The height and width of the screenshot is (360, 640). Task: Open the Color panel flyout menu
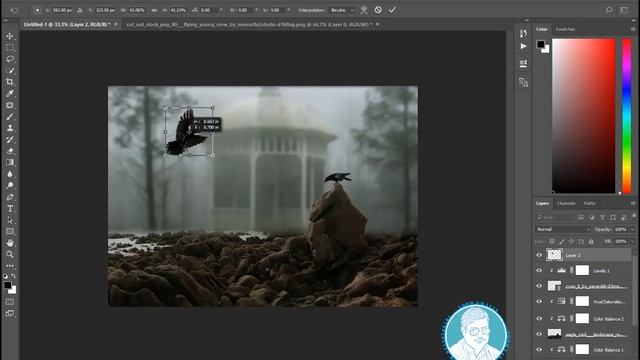pyautogui.click(x=633, y=29)
